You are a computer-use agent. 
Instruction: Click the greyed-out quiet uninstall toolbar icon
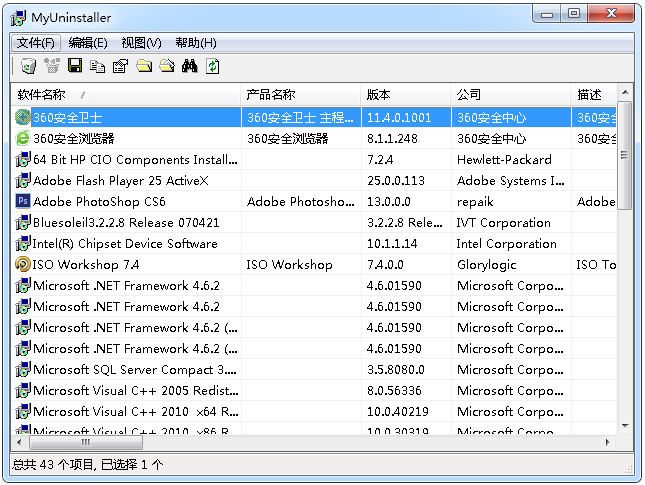[52, 66]
